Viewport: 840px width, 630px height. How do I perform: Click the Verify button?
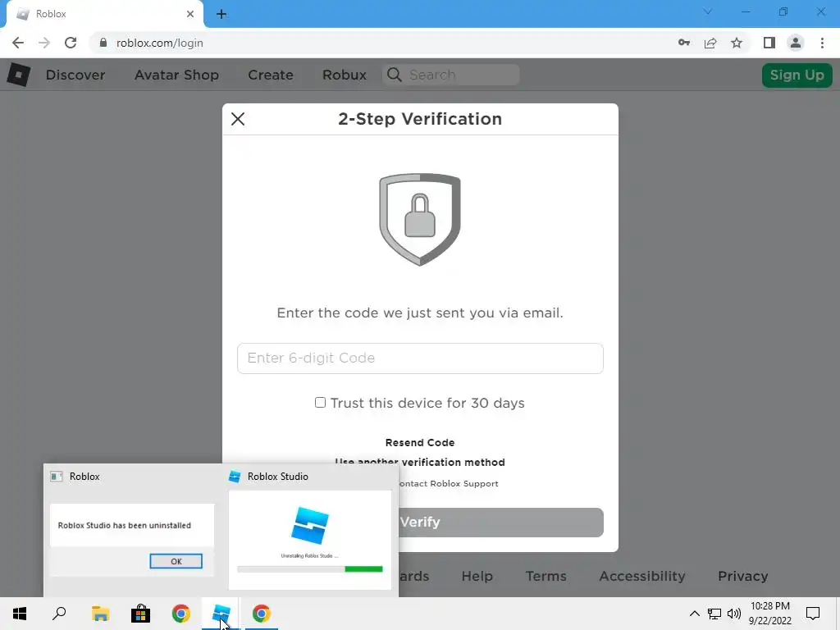coord(501,523)
